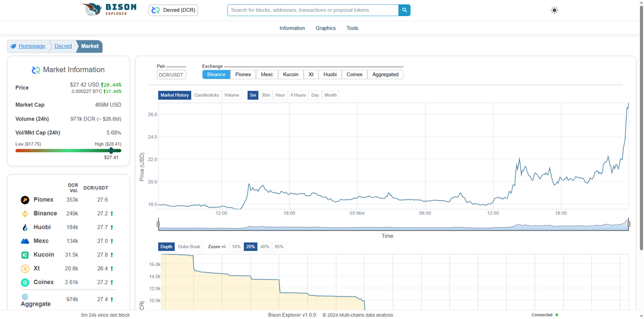The height and width of the screenshot is (319, 644).
Task: Open the Graphics menu
Action: 326,28
